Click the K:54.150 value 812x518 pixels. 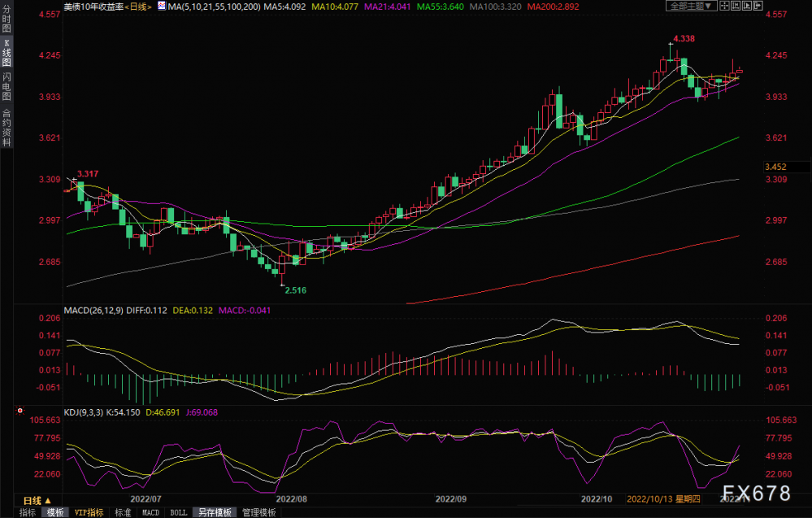point(124,412)
